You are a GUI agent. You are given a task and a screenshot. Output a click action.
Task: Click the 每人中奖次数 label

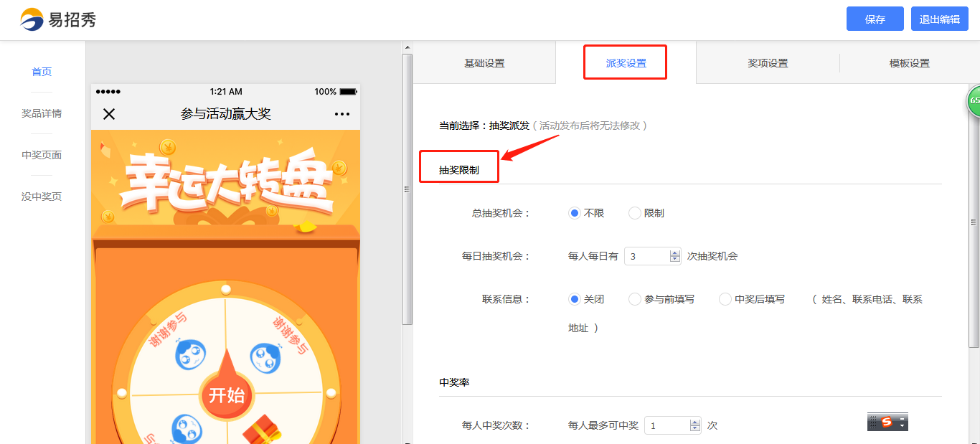pyautogui.click(x=496, y=425)
